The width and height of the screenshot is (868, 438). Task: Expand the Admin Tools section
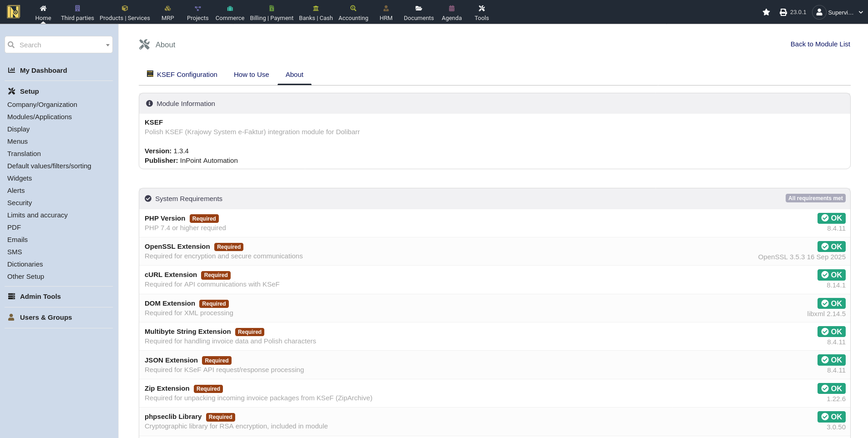(40, 297)
